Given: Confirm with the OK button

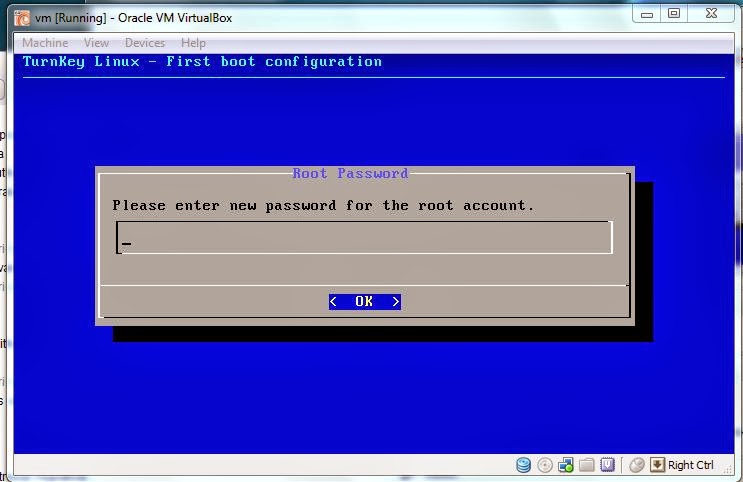Looking at the screenshot, I should click(365, 301).
